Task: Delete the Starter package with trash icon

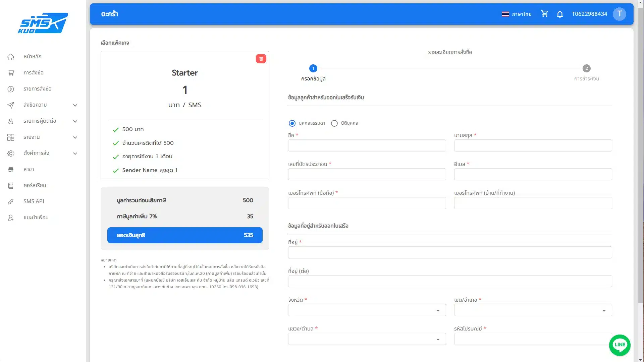Action: [261, 59]
